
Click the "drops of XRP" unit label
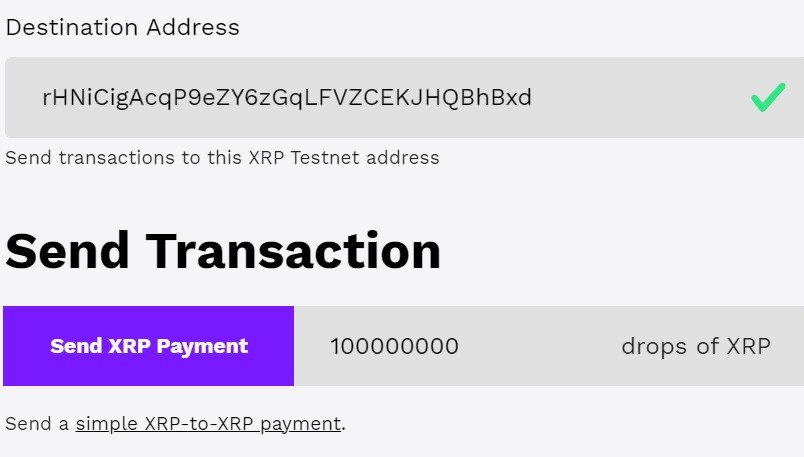point(696,346)
